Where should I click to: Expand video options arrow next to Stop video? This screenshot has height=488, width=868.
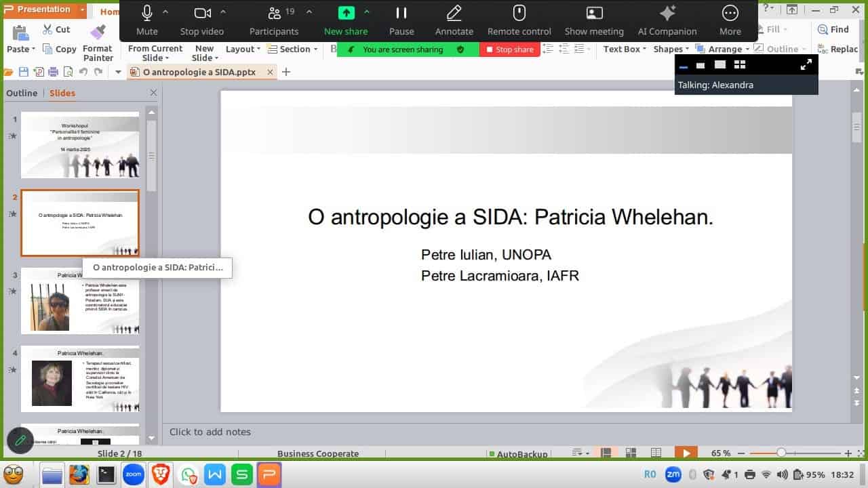(223, 12)
